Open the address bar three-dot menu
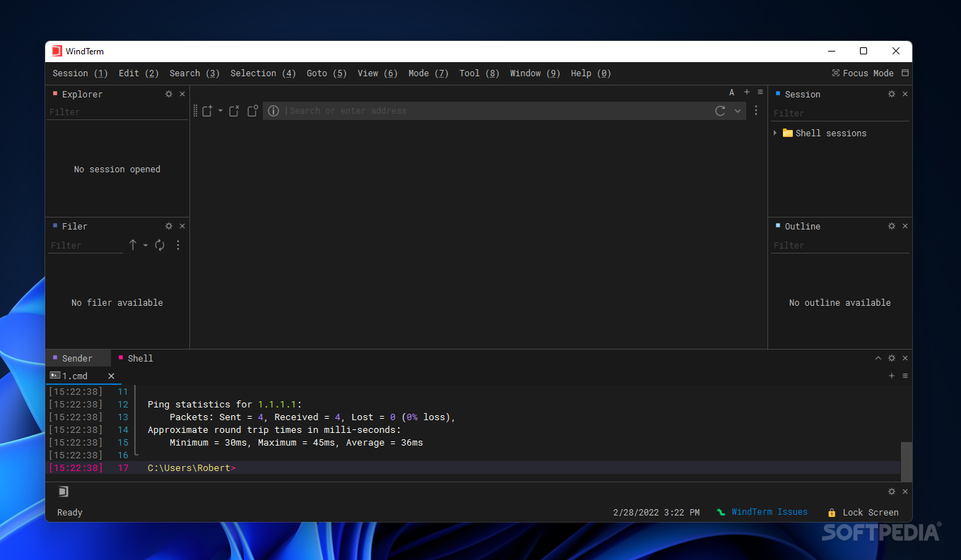The image size is (961, 560). (x=756, y=111)
